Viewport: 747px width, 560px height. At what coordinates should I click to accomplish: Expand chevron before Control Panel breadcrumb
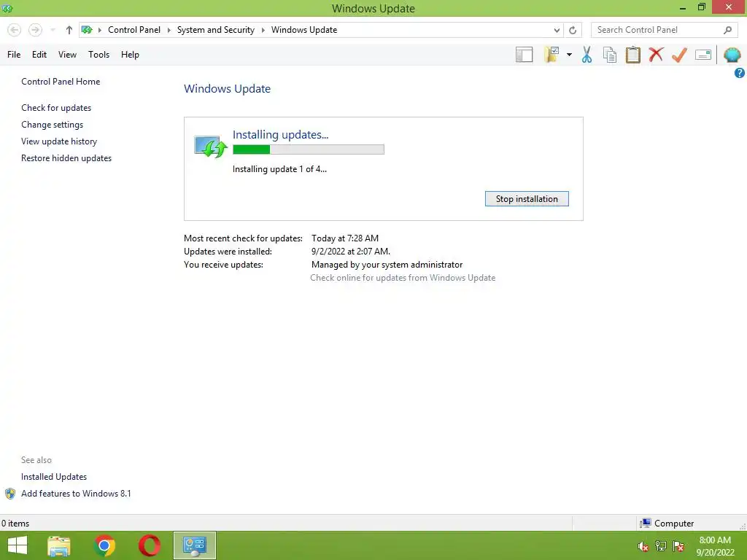(99, 30)
